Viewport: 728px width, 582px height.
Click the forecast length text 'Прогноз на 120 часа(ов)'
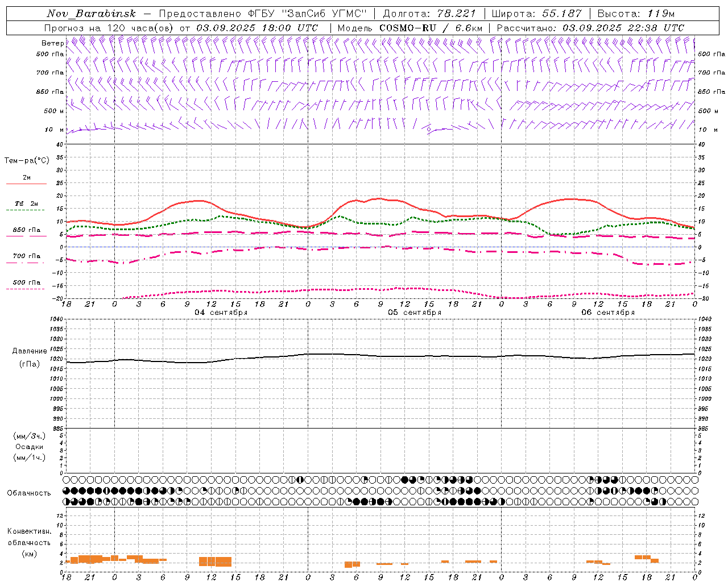(109, 28)
